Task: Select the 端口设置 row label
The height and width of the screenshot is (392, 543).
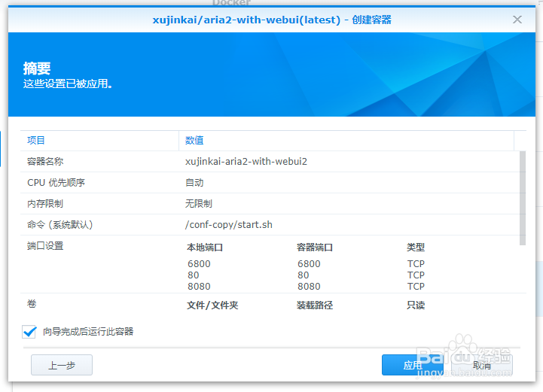Action: tap(45, 246)
